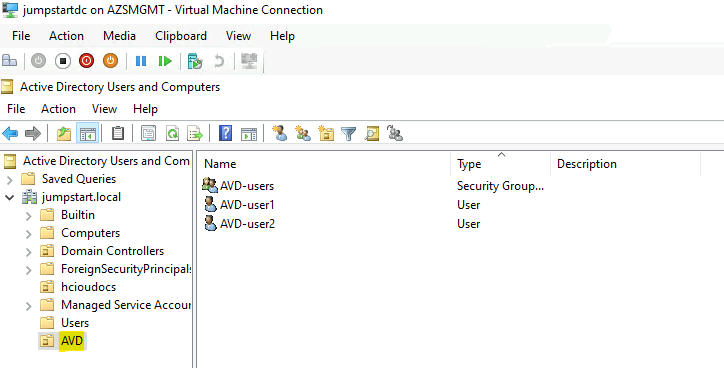
Task: Open the Clipboard menu
Action: [x=181, y=36]
